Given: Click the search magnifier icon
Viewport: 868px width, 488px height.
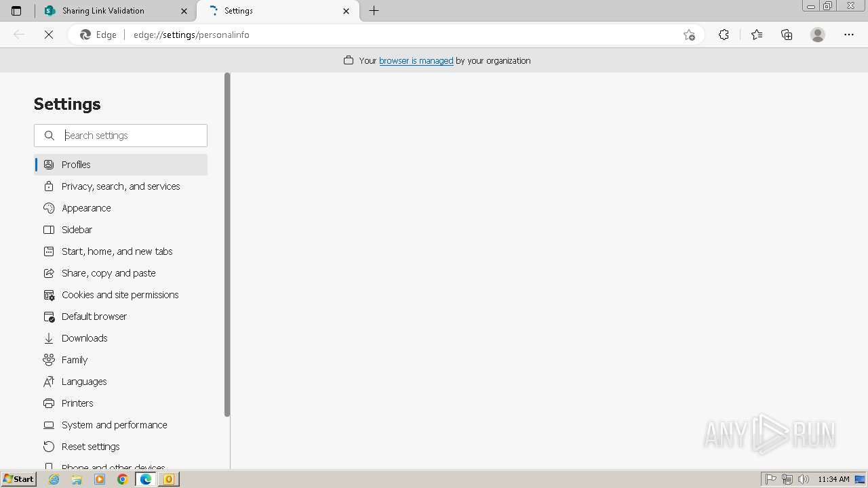Looking at the screenshot, I should [50, 136].
